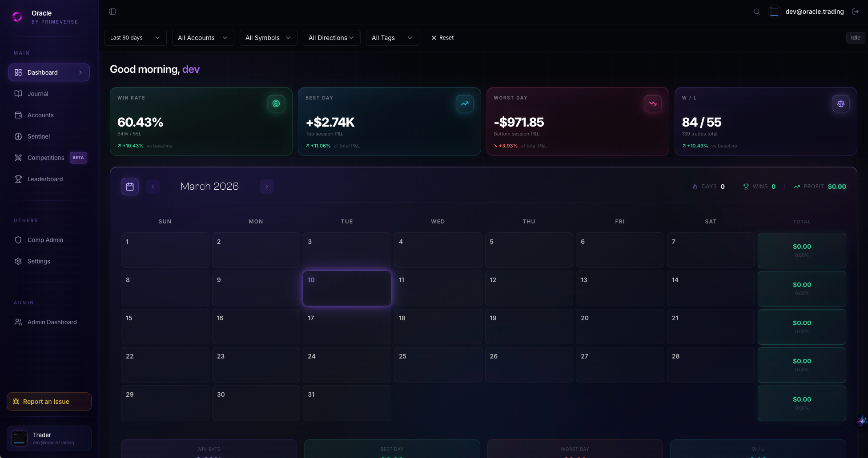Select the Journal icon in the sidebar
The width and height of the screenshot is (868, 458).
tap(18, 94)
